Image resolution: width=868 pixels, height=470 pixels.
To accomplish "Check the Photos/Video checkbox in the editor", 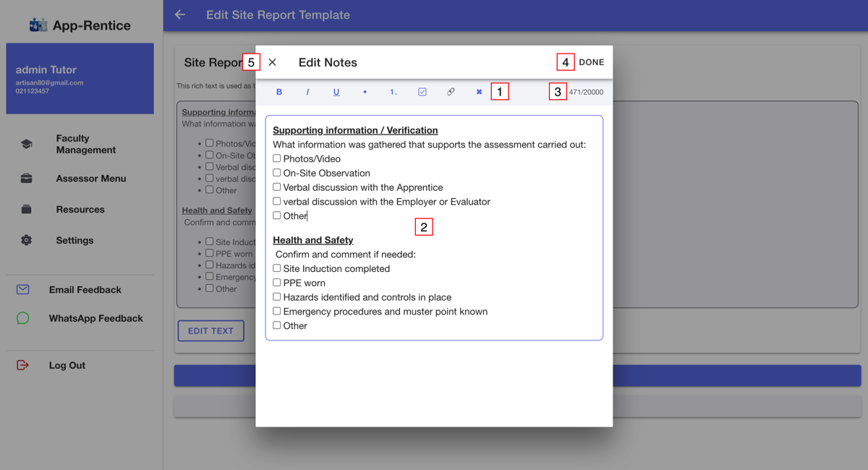I will pyautogui.click(x=276, y=158).
